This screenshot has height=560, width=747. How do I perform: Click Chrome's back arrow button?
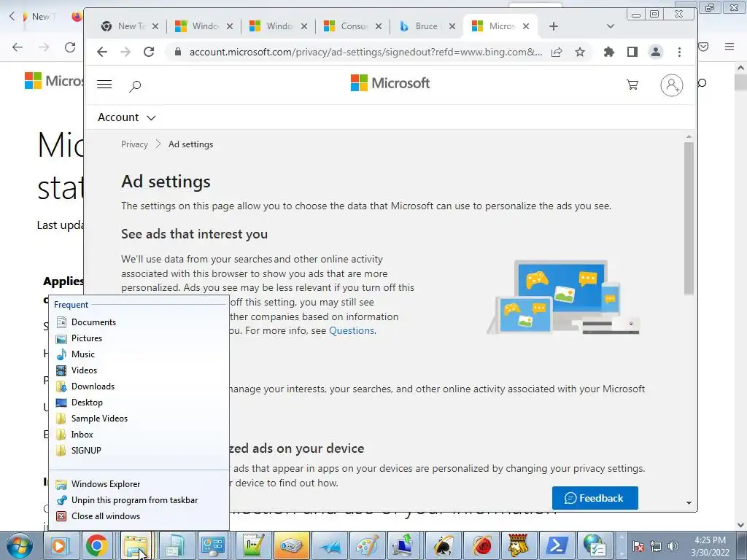[x=102, y=52]
